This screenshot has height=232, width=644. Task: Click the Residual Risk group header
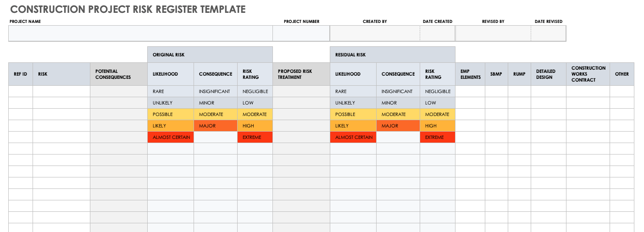tap(392, 55)
